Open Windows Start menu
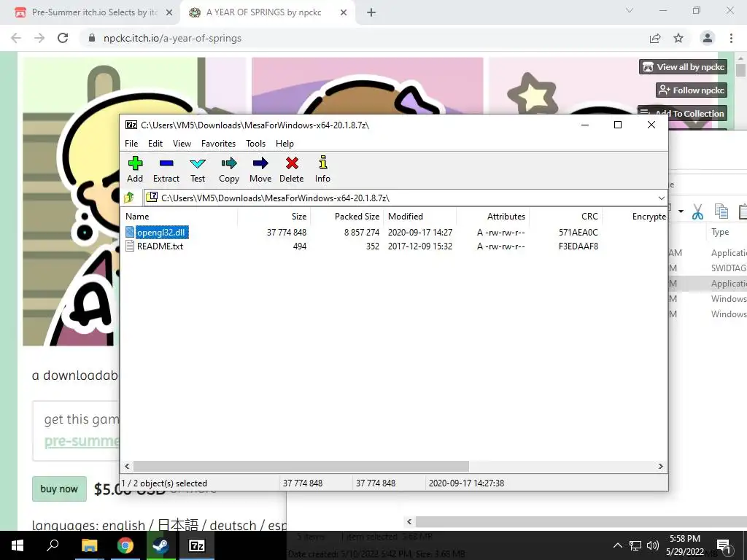Image resolution: width=747 pixels, height=560 pixels. 18,545
